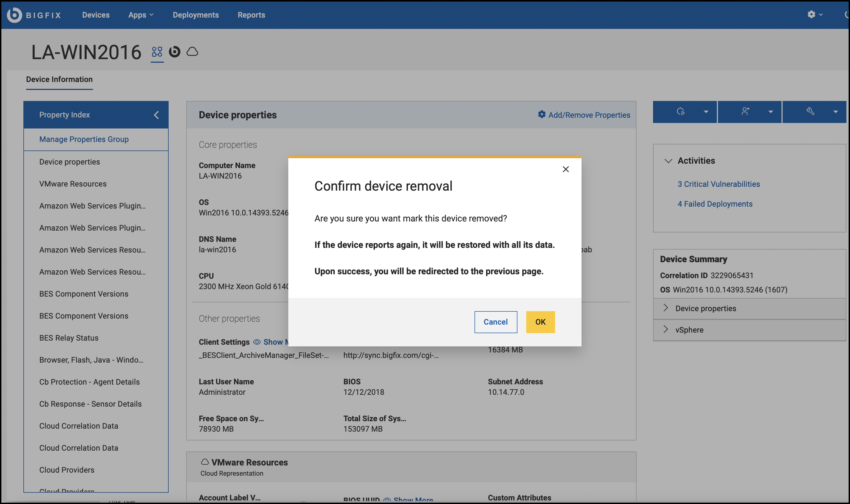Select Cb Protection - Agent Details item
The height and width of the screenshot is (504, 850).
(x=89, y=382)
